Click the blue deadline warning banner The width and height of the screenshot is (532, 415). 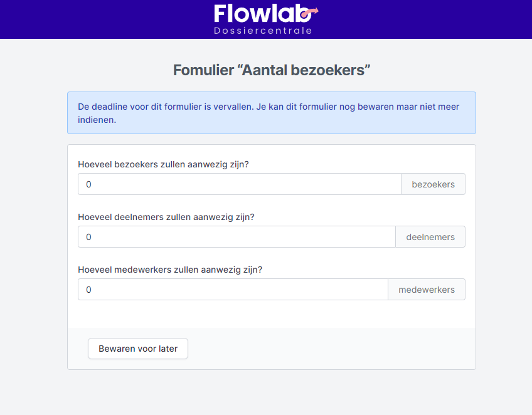[x=272, y=113]
